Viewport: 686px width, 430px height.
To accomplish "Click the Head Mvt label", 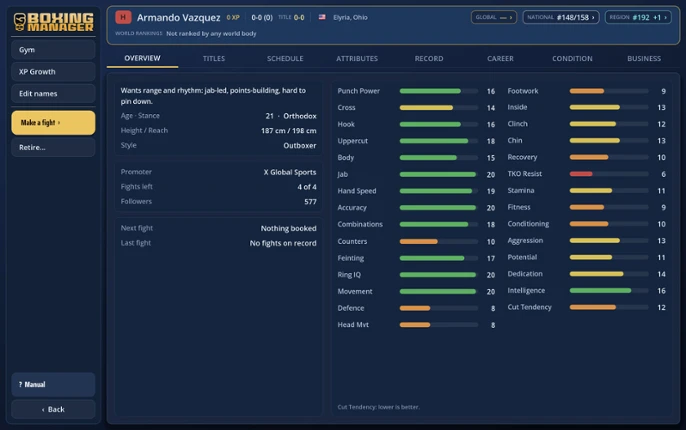I will (x=353, y=325).
